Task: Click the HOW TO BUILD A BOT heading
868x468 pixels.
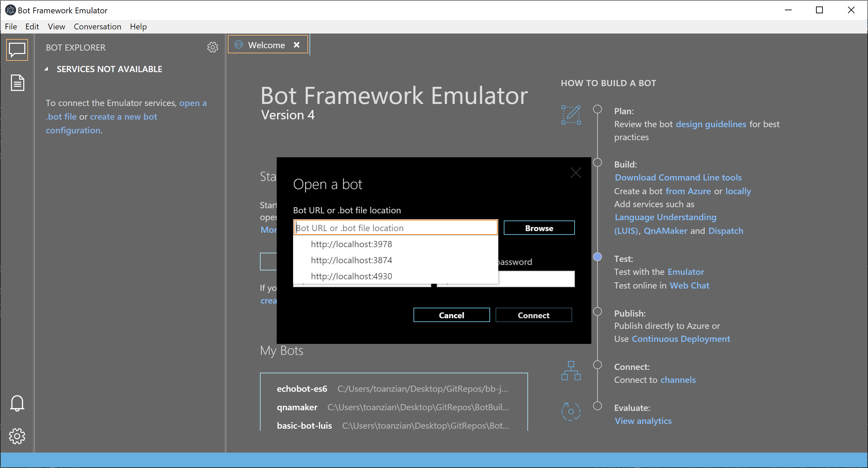Action: coord(608,83)
